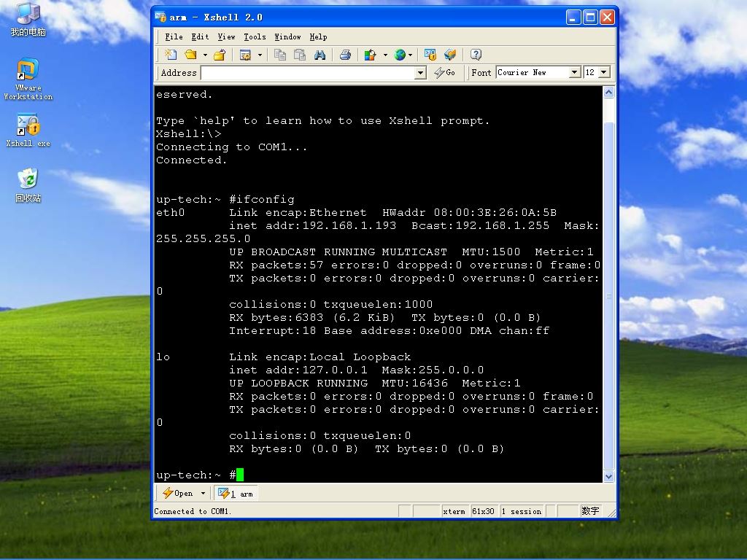Click the 'Connecting to COM1...' terminal line
Viewport: 747px width, 560px height.
pyautogui.click(x=231, y=147)
